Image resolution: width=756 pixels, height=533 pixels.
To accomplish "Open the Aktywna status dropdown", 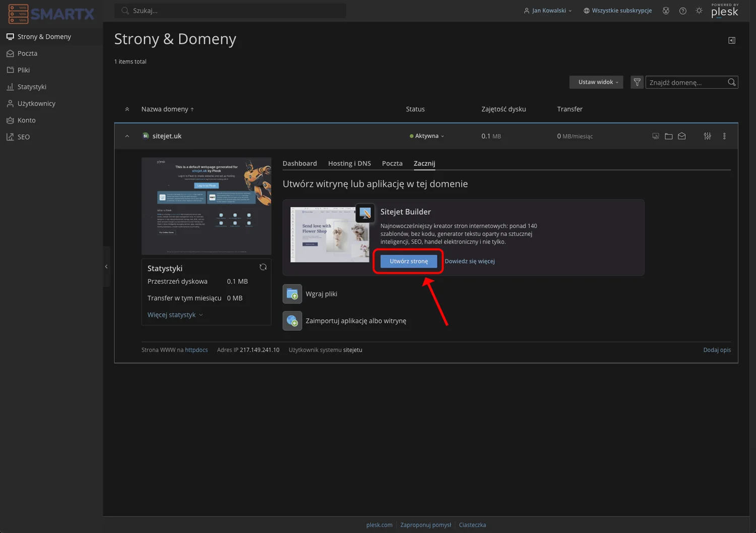I will click(x=427, y=136).
